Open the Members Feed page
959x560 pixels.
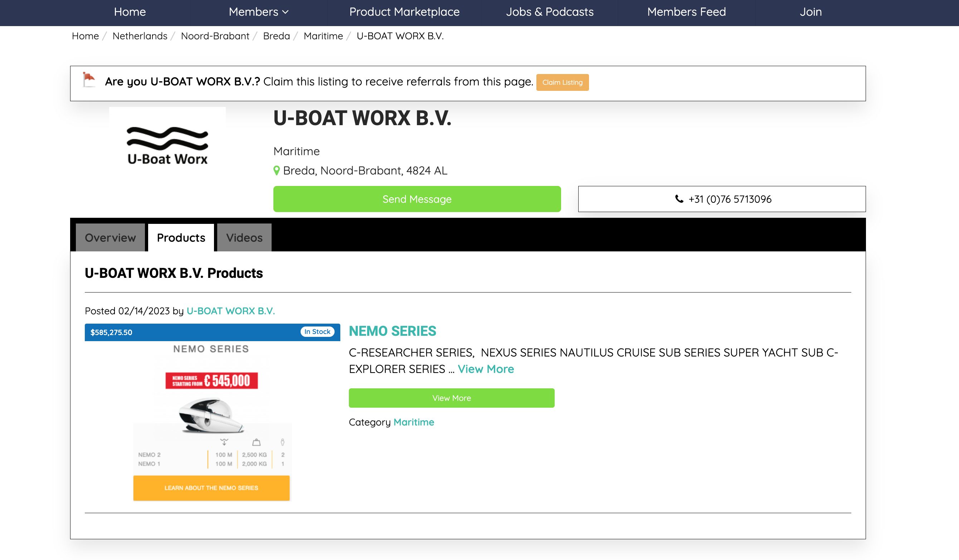coord(687,12)
